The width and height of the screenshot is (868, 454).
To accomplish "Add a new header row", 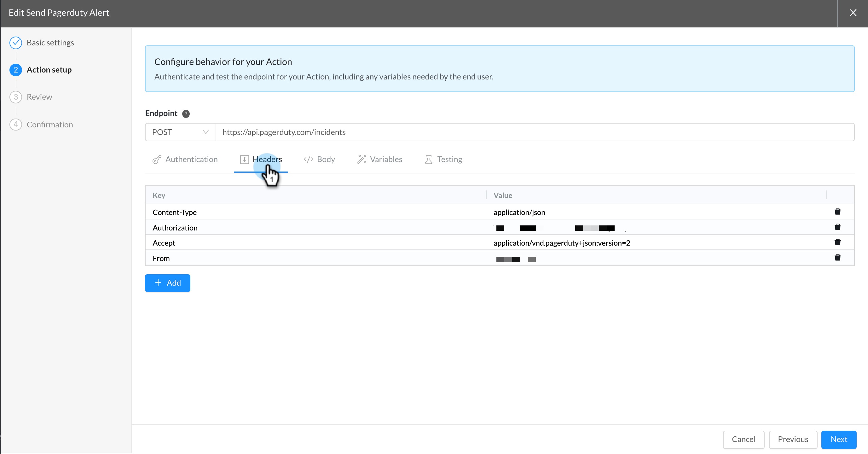I will 167,283.
